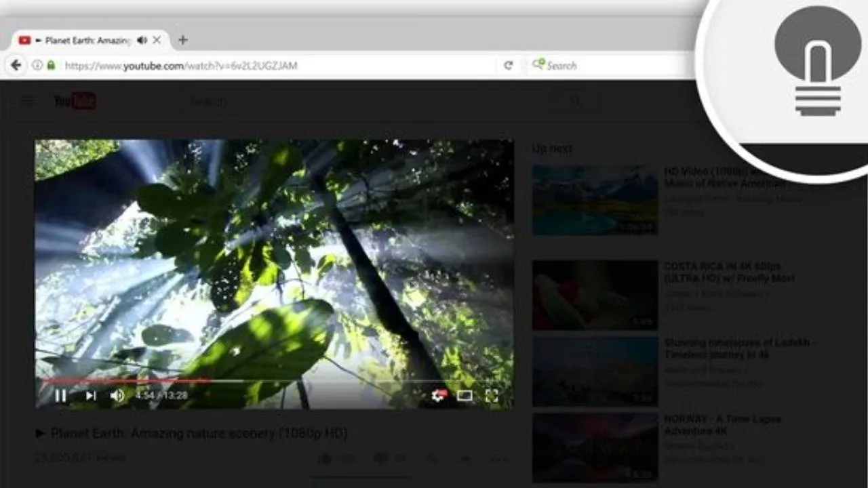Click the YouTube search magnifier button
Viewport: 868px width, 488px height.
click(575, 101)
